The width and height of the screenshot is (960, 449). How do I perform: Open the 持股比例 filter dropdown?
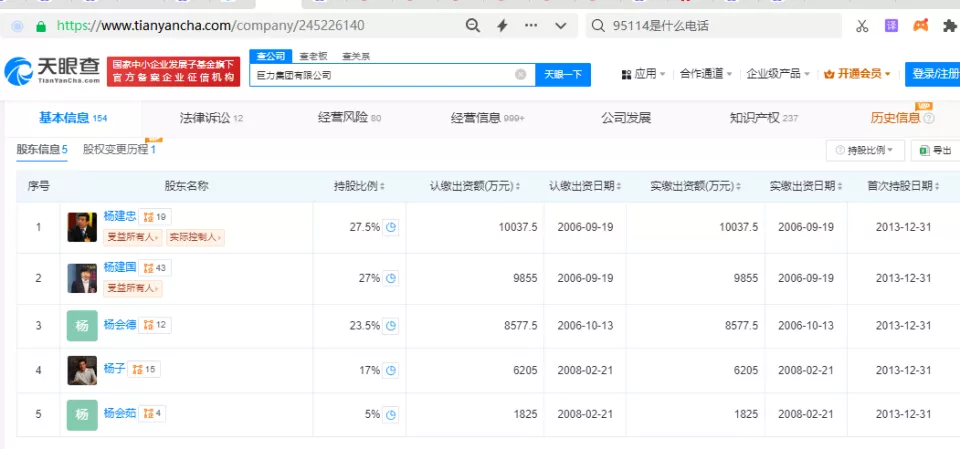click(x=865, y=150)
